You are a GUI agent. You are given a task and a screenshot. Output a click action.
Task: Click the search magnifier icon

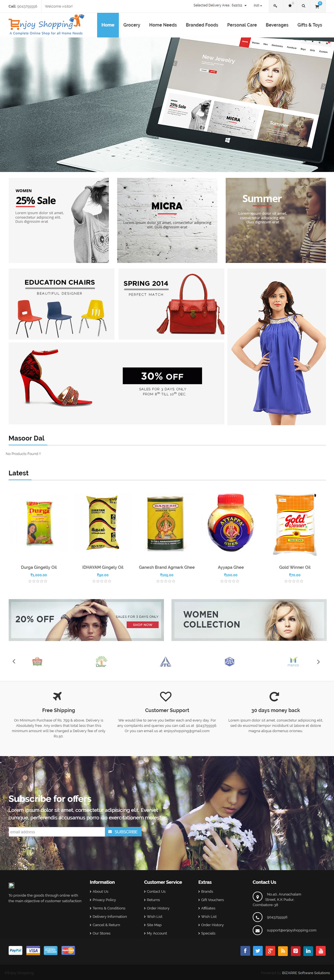pyautogui.click(x=303, y=6)
